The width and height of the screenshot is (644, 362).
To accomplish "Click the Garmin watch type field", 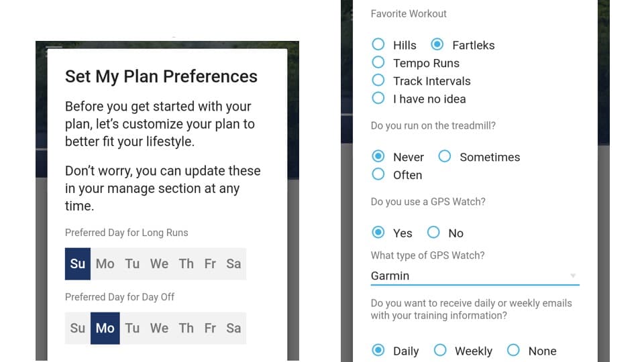I will tap(475, 276).
